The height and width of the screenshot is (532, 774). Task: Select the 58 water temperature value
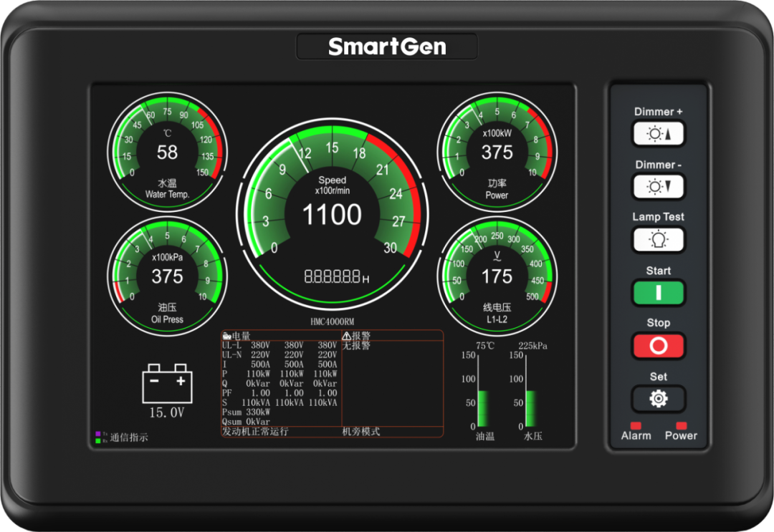(167, 153)
